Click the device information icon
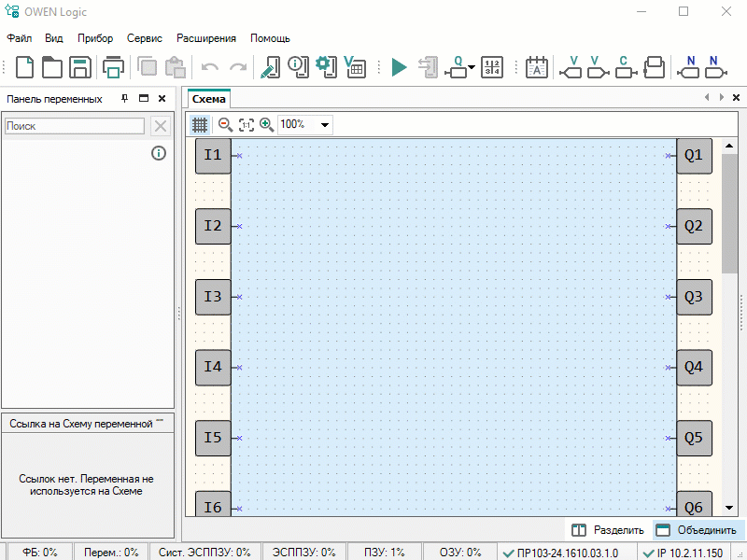 pyautogui.click(x=298, y=67)
